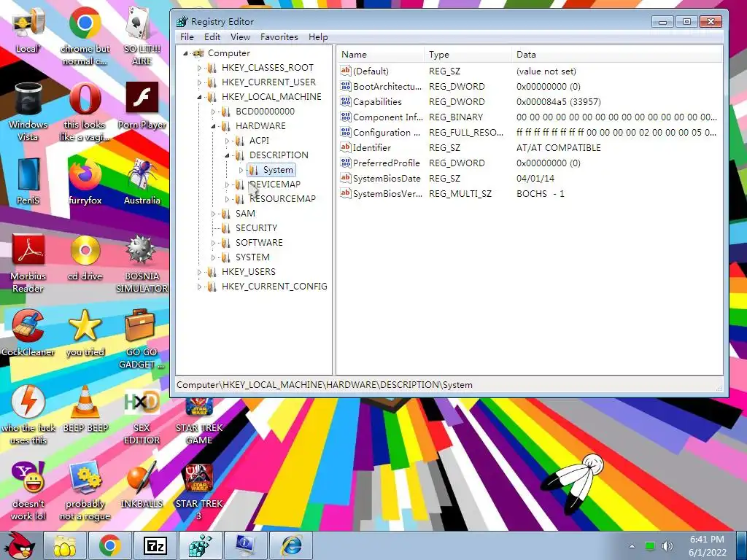747x560 pixels.
Task: Open the Edit menu
Action: click(x=212, y=37)
